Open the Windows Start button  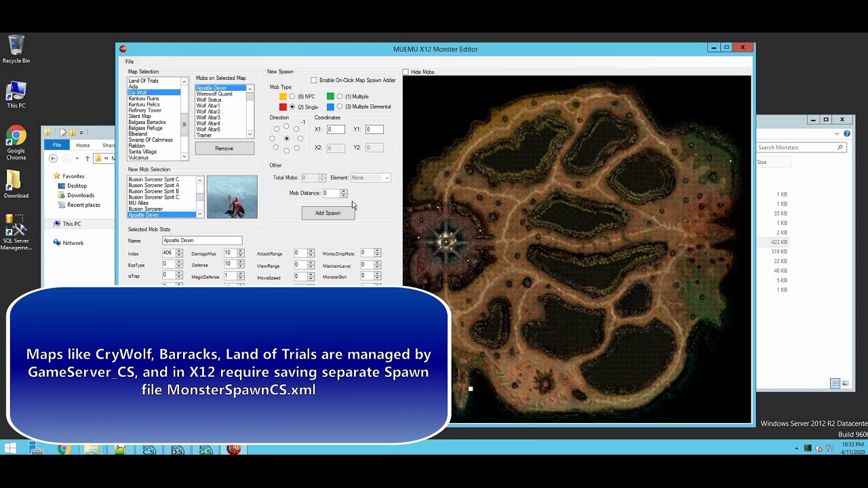pyautogui.click(x=10, y=449)
